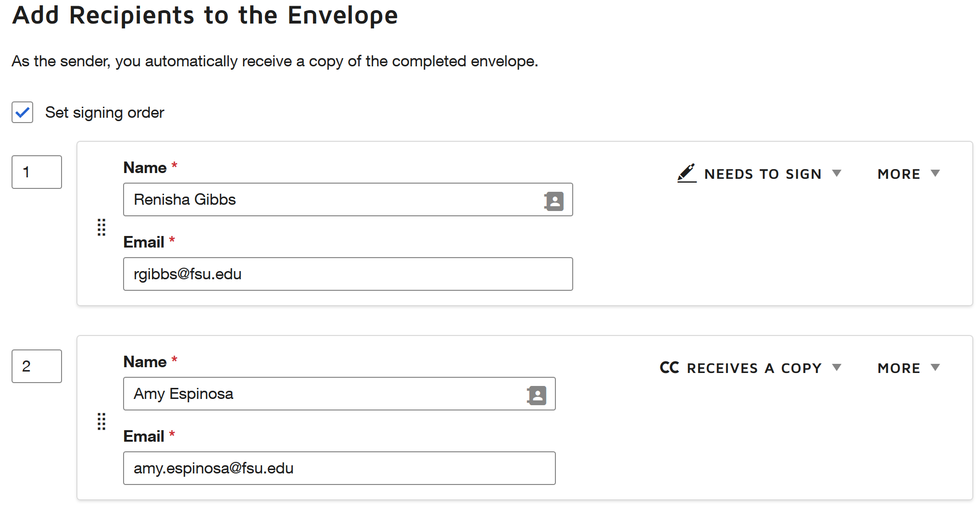Click signing order box containing 1
Image resolution: width=980 pixels, height=509 pixels.
[x=37, y=172]
